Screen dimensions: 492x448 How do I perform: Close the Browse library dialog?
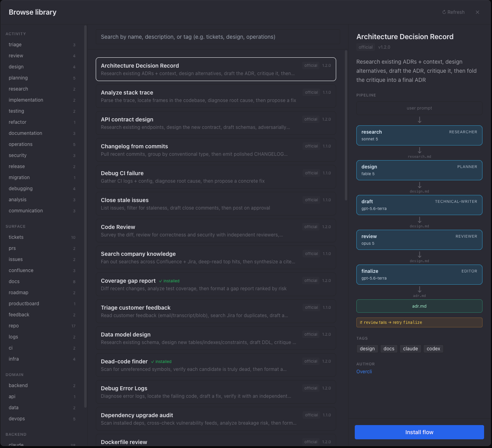[x=477, y=12]
